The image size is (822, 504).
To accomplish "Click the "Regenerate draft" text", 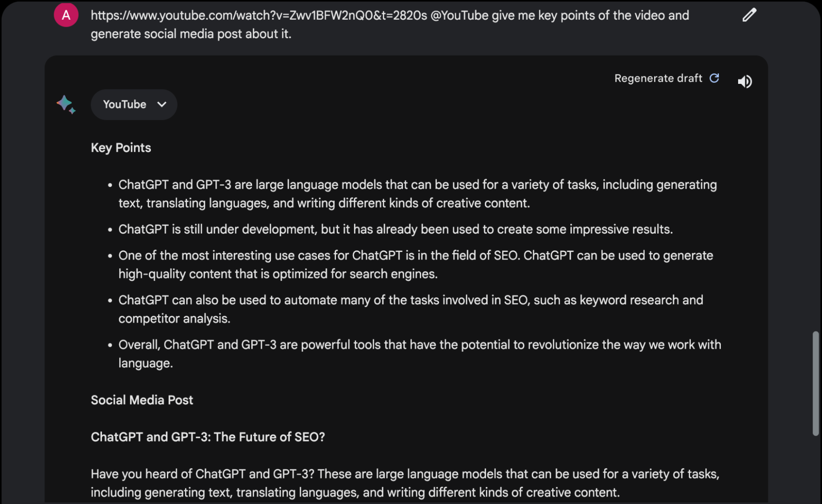I will click(x=658, y=78).
